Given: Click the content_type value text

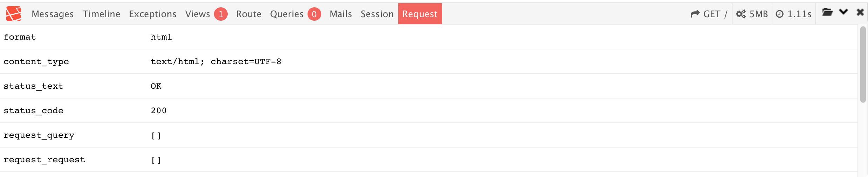Looking at the screenshot, I should (x=216, y=62).
